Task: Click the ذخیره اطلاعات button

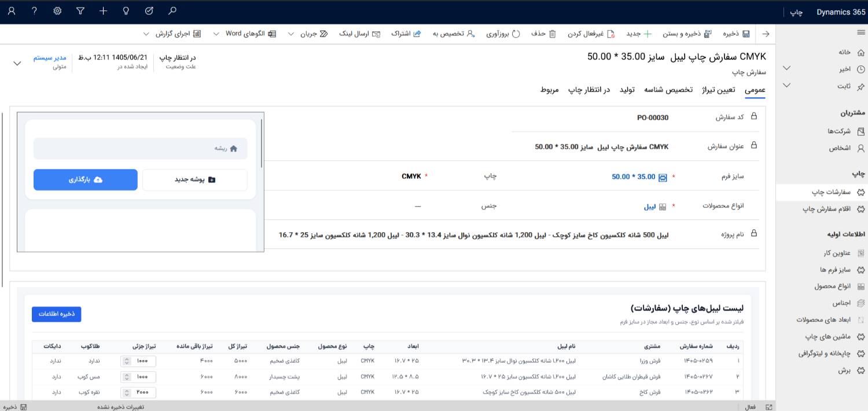Action: click(x=57, y=314)
